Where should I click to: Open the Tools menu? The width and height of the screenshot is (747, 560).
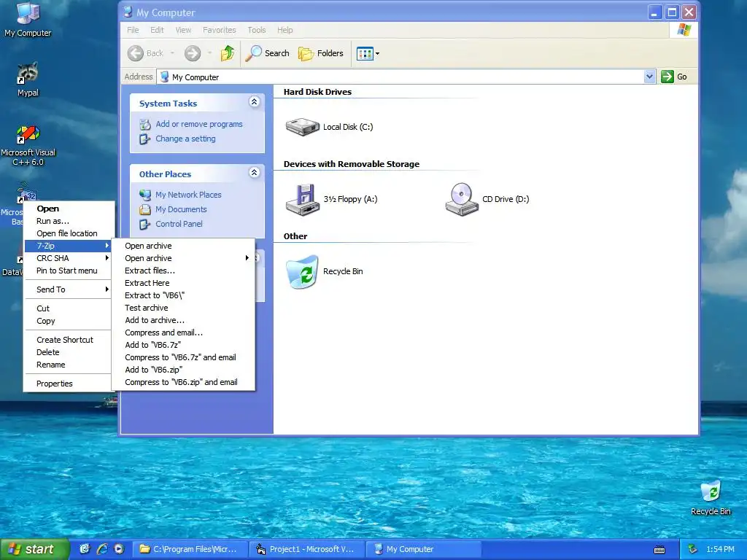tap(256, 30)
